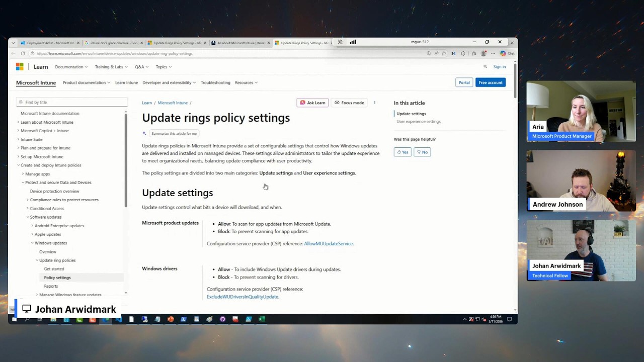Answer No to was this page helpful

(x=422, y=152)
